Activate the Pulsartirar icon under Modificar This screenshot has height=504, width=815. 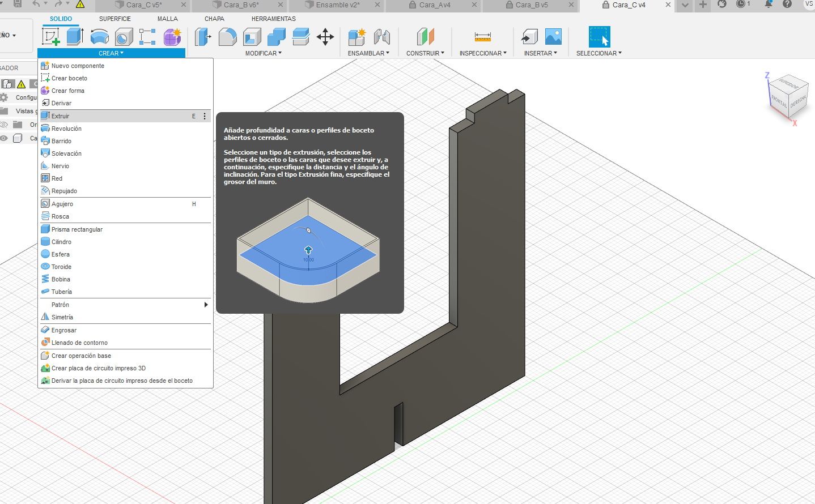[x=202, y=36]
